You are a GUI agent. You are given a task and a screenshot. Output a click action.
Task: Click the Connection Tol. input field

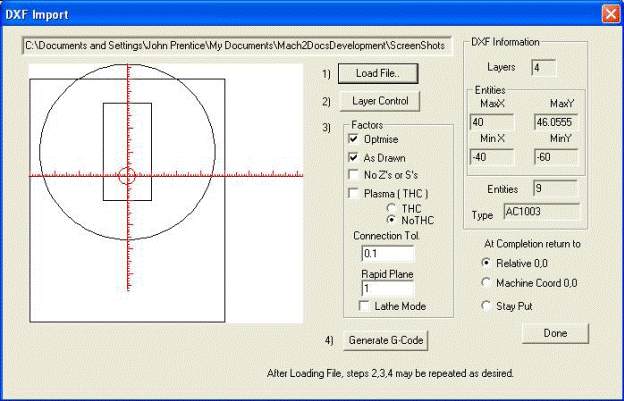388,253
